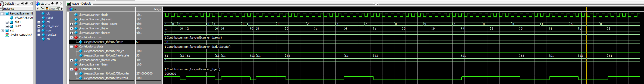Image resolution: width=644 pixels, height=84 pixels.
Task: Expand the col_async signal in Wave list
Action: pyautogui.click(x=72, y=24)
